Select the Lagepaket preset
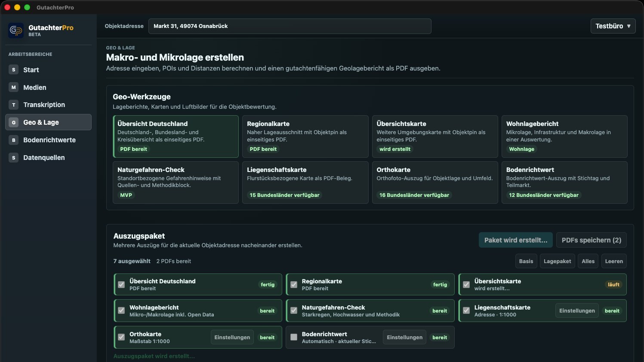The image size is (644, 362). tap(558, 261)
